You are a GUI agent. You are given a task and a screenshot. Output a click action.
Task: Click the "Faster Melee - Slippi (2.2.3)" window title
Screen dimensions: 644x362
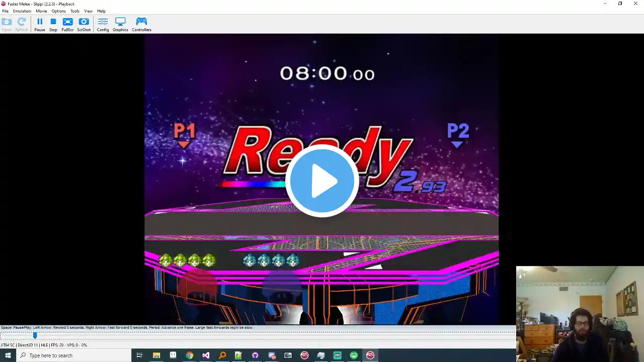tap(41, 4)
